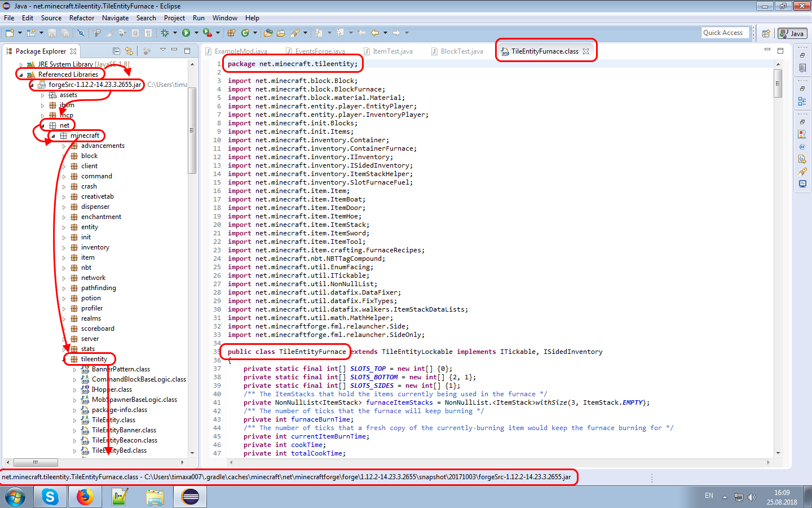
Task: Click Package Explorer vertical scrollbar thumb
Action: click(192, 130)
